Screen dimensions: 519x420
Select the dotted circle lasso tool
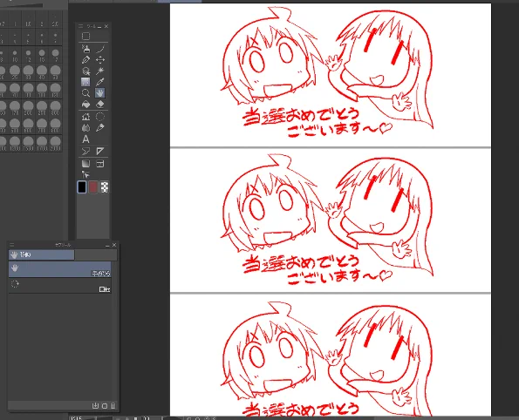pyautogui.click(x=100, y=117)
